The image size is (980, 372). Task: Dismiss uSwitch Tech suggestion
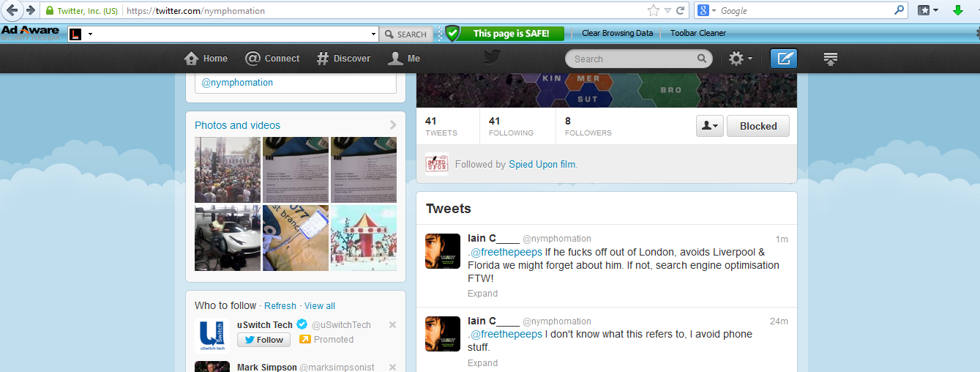(392, 325)
